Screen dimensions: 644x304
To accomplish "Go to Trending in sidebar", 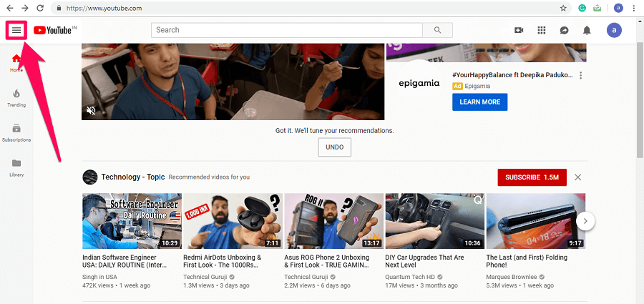I will [16, 98].
